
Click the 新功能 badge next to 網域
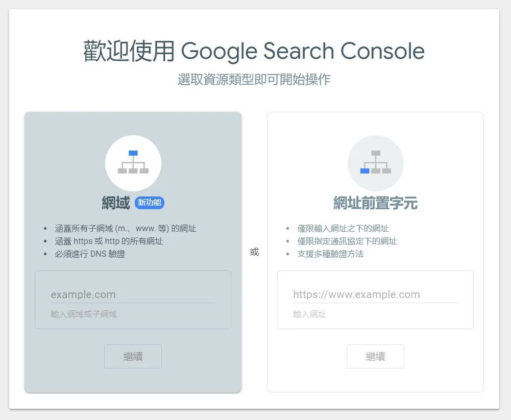pyautogui.click(x=149, y=203)
